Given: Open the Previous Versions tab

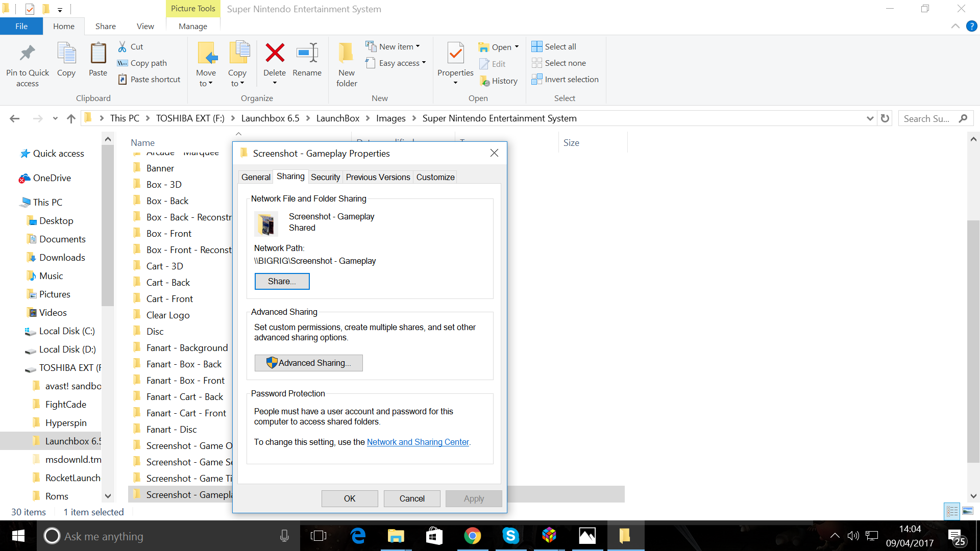Looking at the screenshot, I should (x=378, y=177).
